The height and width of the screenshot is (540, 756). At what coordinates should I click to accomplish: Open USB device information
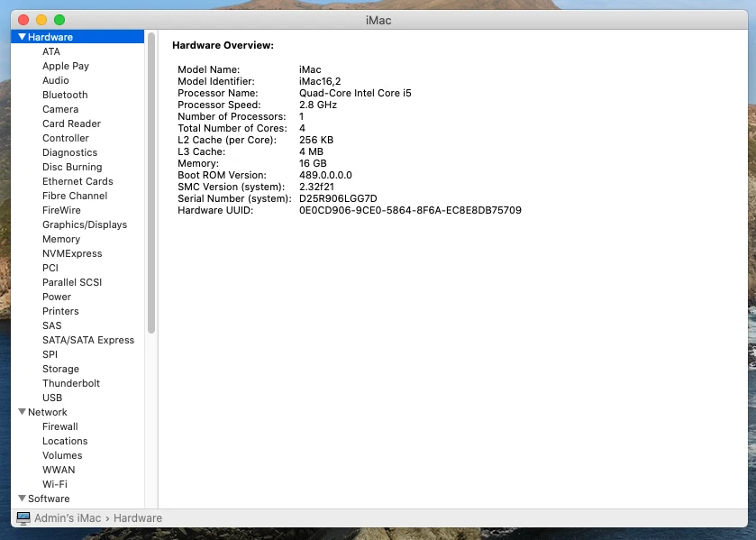(x=52, y=398)
